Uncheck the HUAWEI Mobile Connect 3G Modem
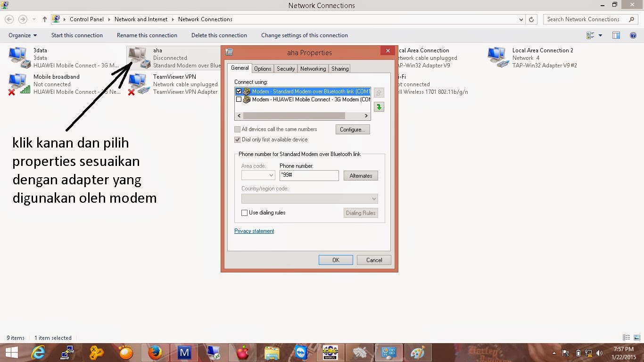This screenshot has width=644, height=362. click(x=239, y=99)
